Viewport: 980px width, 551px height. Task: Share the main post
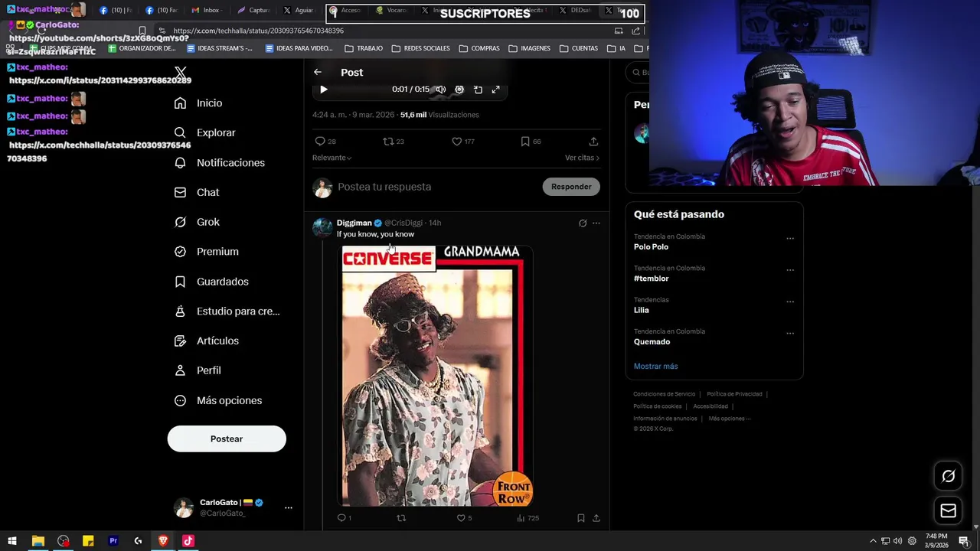[593, 142]
